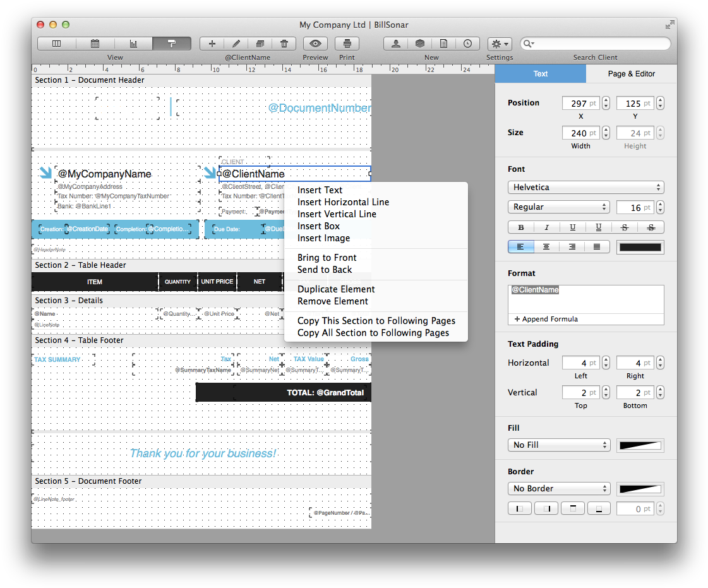708x588 pixels.
Task: Create a new client via the person icon
Action: point(395,43)
